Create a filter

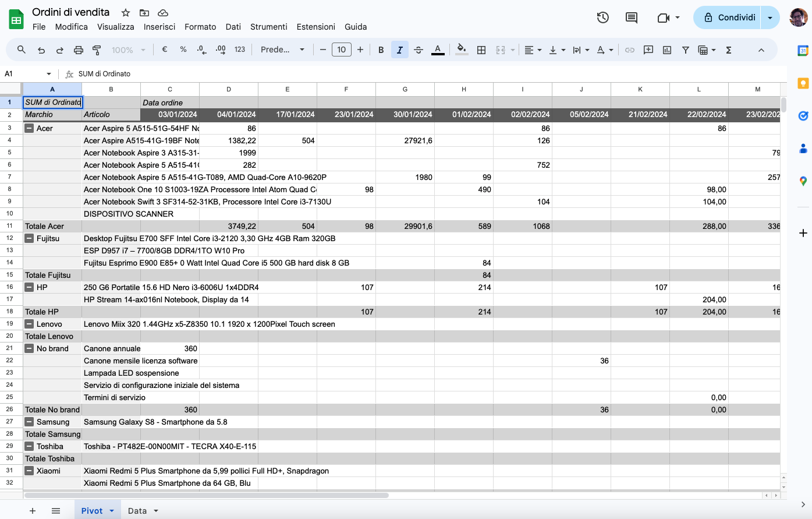coord(686,50)
